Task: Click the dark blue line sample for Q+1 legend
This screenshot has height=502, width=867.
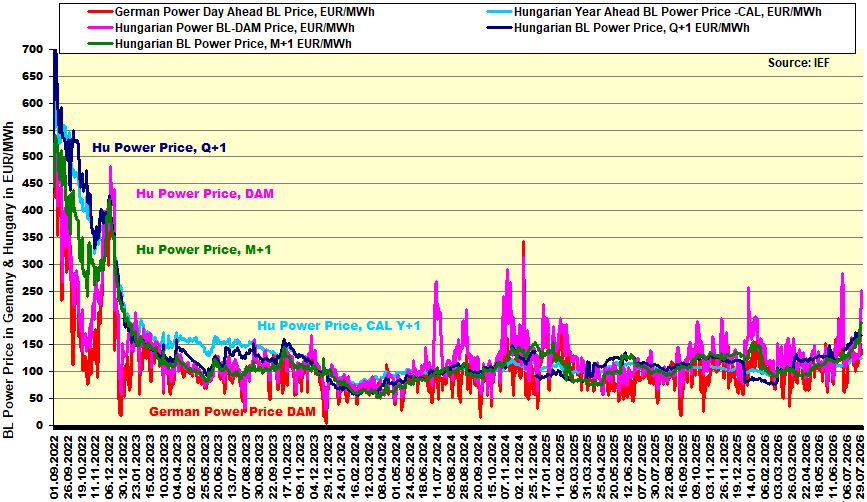Action: 499,28
